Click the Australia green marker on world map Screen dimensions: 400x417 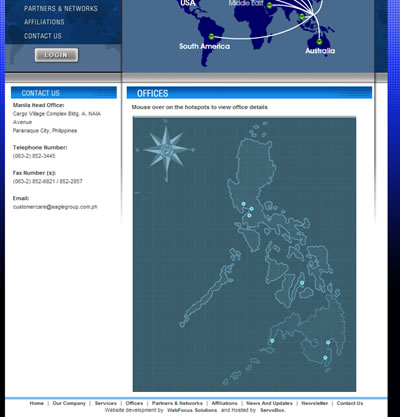pyautogui.click(x=319, y=42)
